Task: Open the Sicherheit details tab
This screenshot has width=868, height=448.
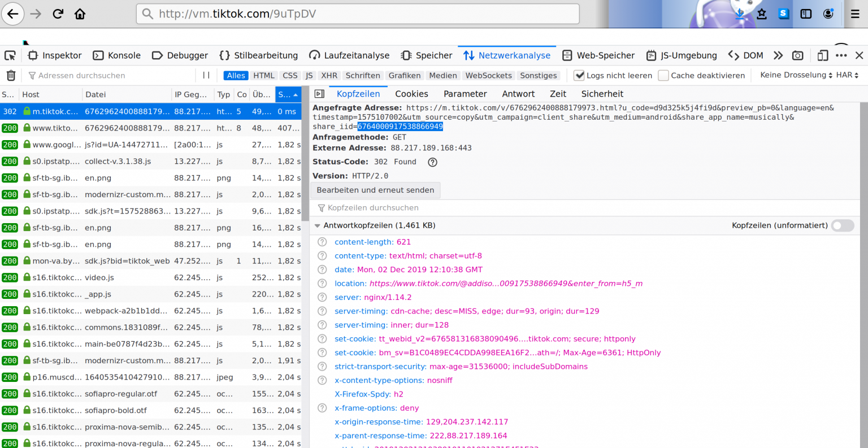Action: pos(602,94)
